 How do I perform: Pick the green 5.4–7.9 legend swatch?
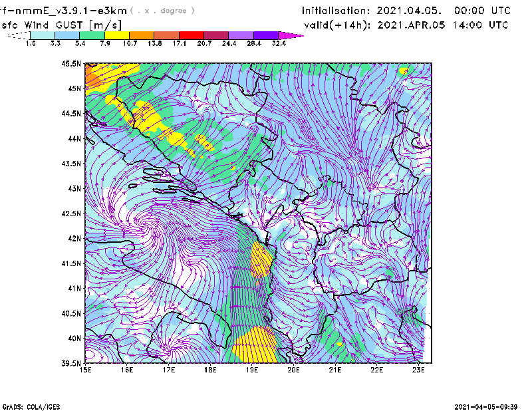coord(92,35)
